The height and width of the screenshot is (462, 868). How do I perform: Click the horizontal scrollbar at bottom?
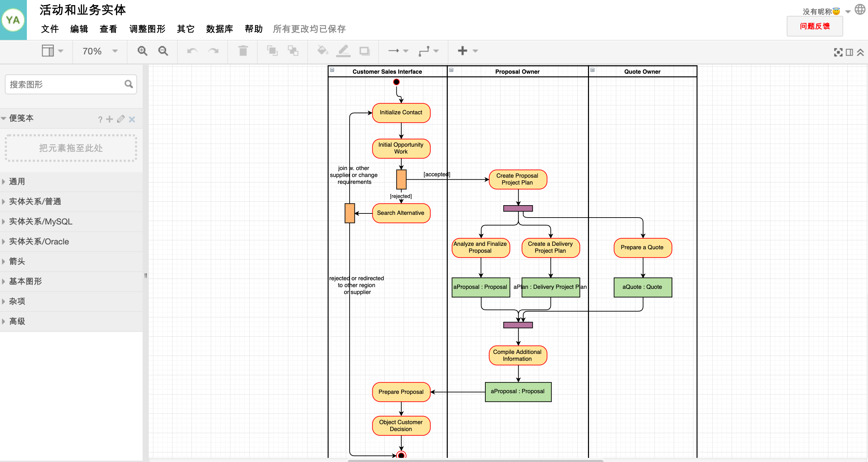pos(475,461)
